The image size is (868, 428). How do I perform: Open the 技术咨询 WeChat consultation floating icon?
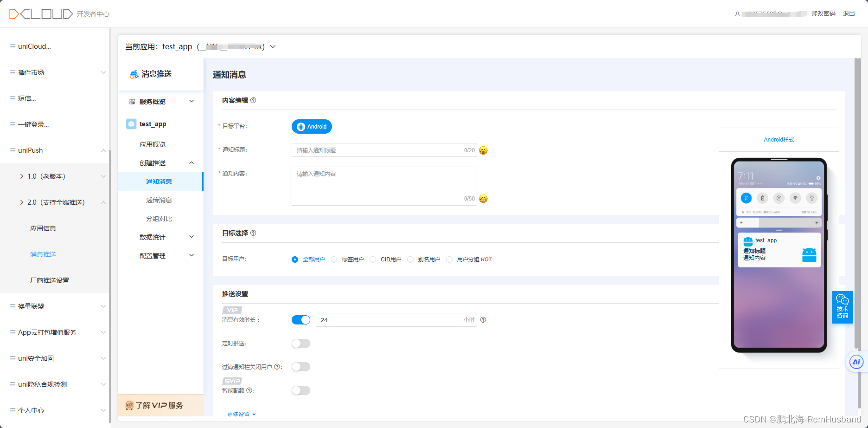(x=842, y=307)
